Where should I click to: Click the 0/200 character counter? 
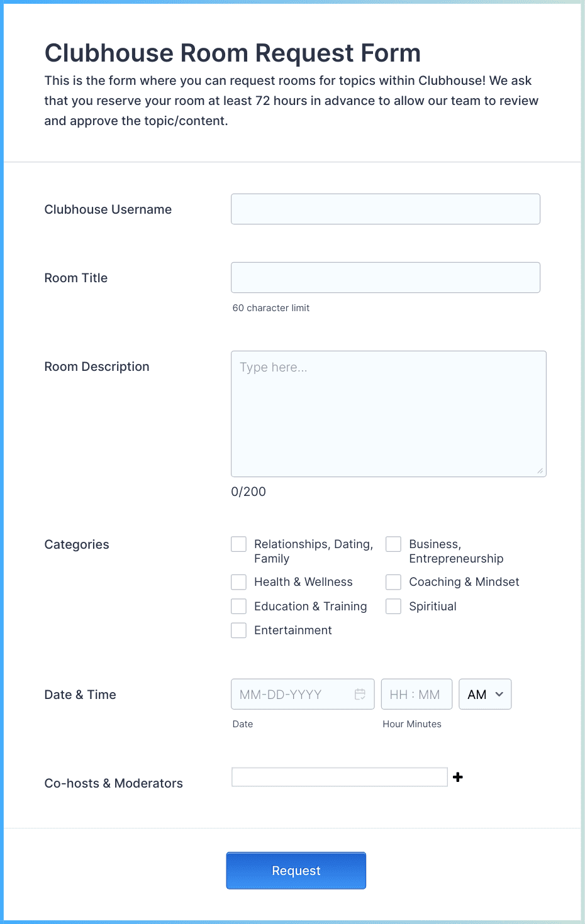248,492
